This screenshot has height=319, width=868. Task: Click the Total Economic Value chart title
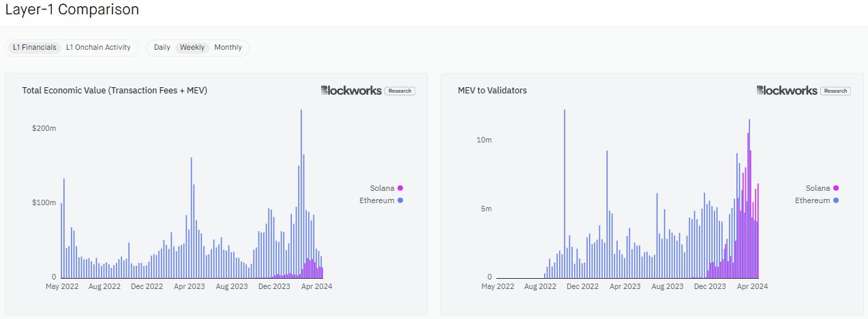pyautogui.click(x=115, y=91)
